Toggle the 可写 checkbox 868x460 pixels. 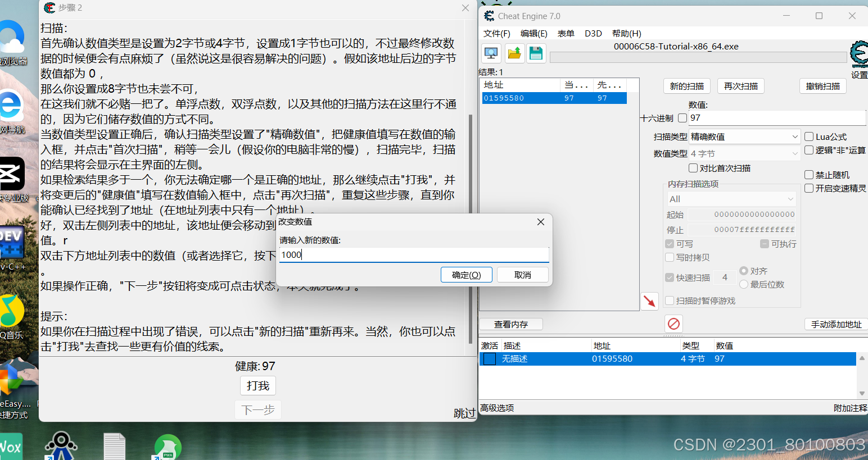(x=670, y=244)
